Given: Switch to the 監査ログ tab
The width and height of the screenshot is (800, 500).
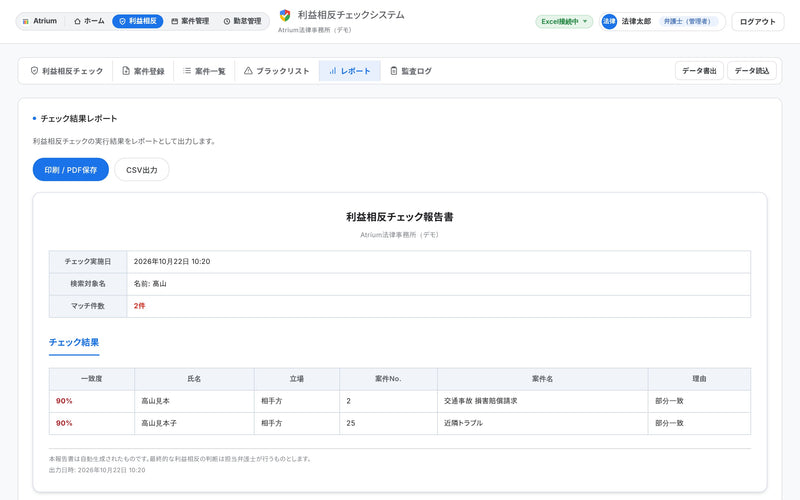Looking at the screenshot, I should point(411,71).
